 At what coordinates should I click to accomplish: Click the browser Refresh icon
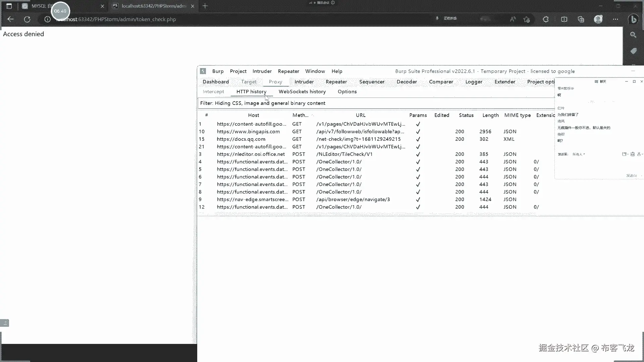[x=27, y=19]
